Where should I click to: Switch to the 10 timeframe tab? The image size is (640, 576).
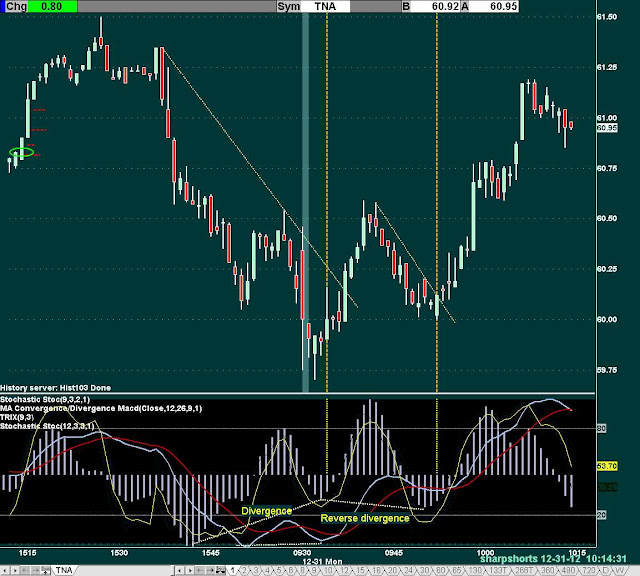click(x=328, y=570)
